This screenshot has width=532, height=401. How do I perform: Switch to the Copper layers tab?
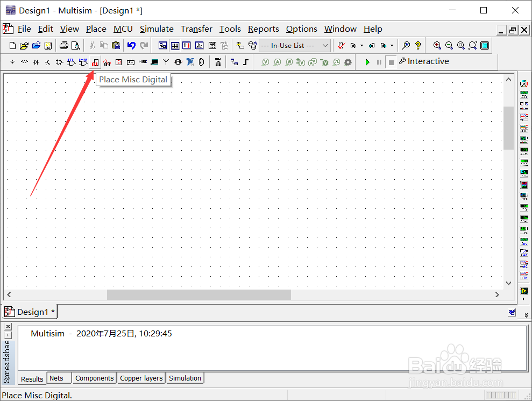(x=141, y=378)
